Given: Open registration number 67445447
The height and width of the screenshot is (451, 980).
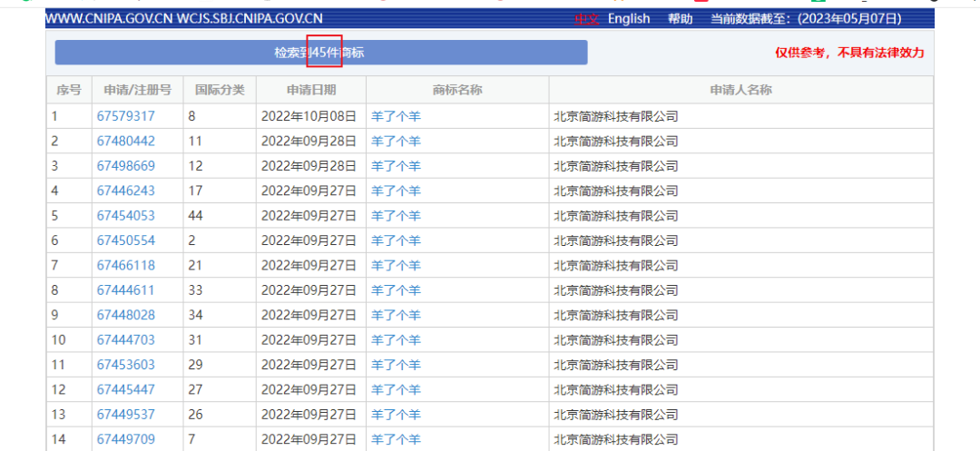Looking at the screenshot, I should click(125, 390).
